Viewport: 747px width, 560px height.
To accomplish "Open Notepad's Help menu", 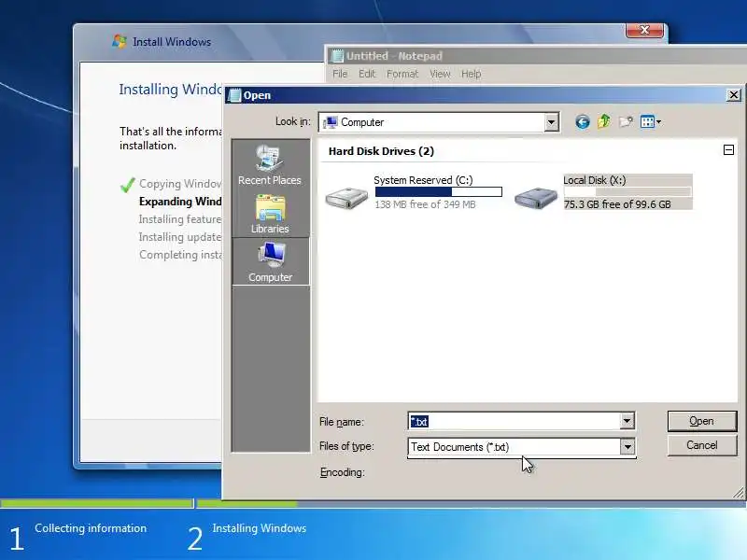I will tap(471, 74).
